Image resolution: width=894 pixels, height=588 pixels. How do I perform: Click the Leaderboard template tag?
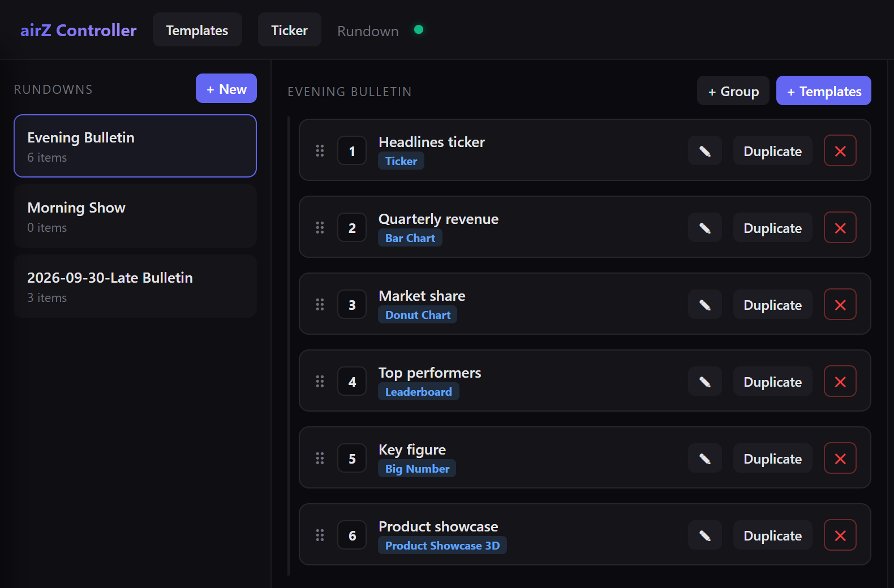(x=418, y=392)
